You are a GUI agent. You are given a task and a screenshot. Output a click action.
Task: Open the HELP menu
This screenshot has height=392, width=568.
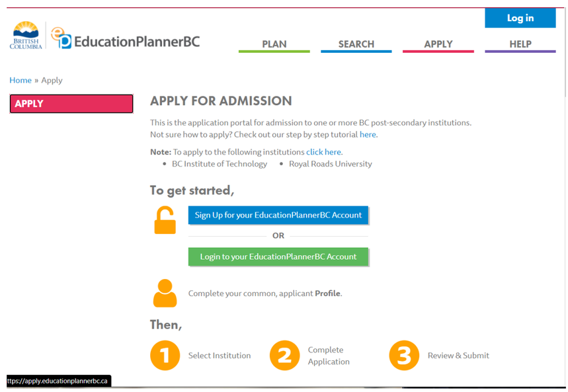point(520,44)
